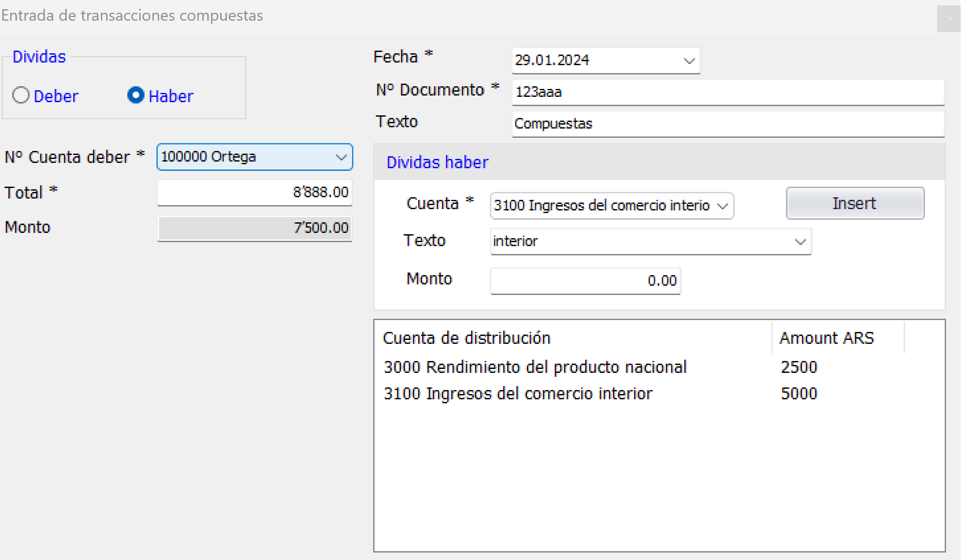Click the 2500 amount cell

tap(799, 367)
